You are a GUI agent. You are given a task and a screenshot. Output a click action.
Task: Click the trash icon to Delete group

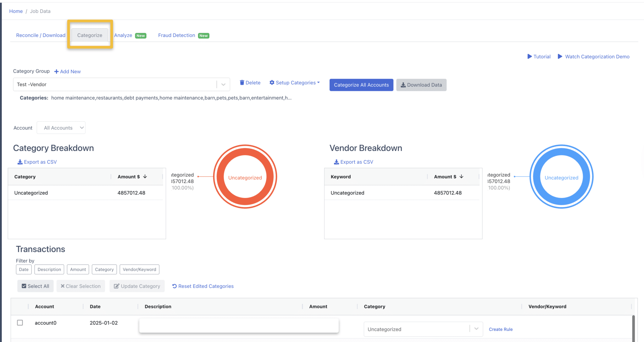[242, 82]
